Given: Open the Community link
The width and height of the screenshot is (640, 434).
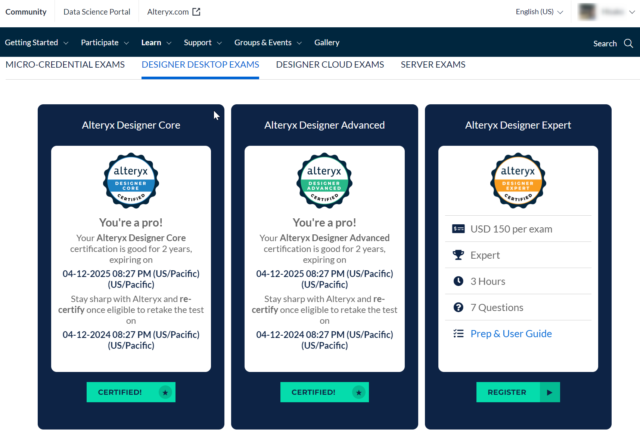Looking at the screenshot, I should [26, 12].
